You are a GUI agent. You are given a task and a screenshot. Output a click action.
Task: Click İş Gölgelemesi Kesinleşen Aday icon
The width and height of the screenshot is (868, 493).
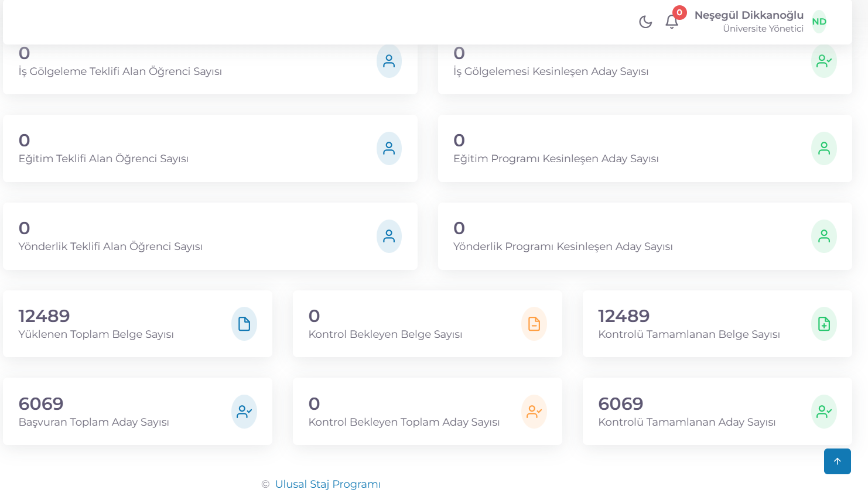click(x=823, y=61)
